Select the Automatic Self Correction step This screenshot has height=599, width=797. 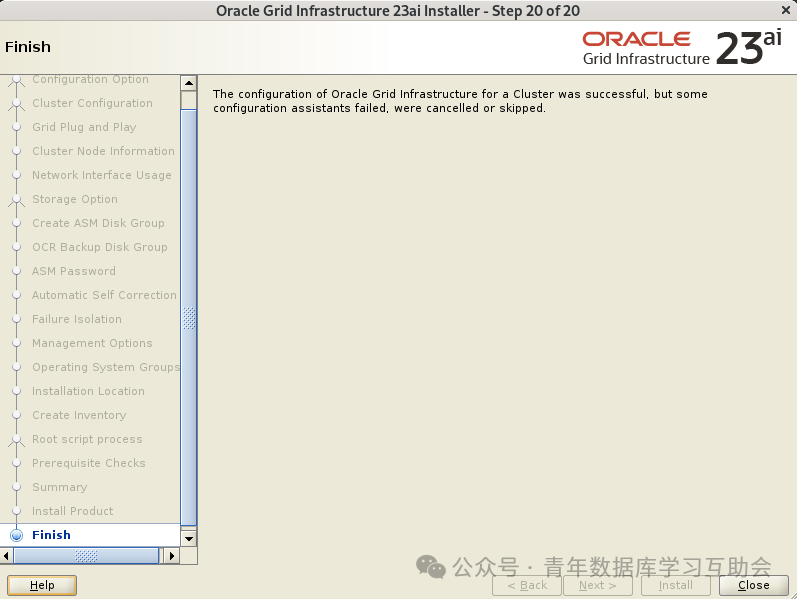[x=104, y=295]
